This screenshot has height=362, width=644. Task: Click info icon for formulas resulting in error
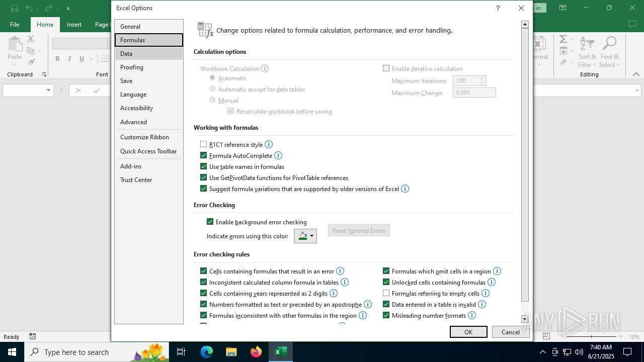coord(340,271)
